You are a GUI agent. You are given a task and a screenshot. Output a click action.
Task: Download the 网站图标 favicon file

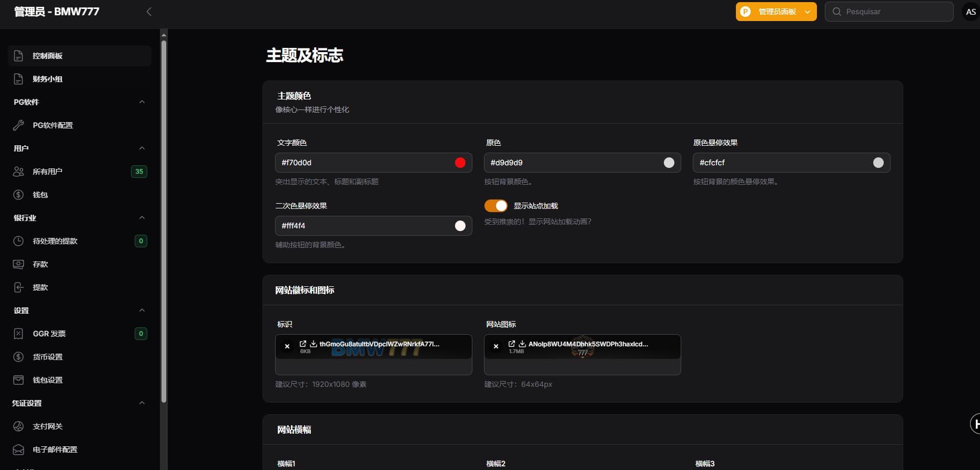(522, 344)
